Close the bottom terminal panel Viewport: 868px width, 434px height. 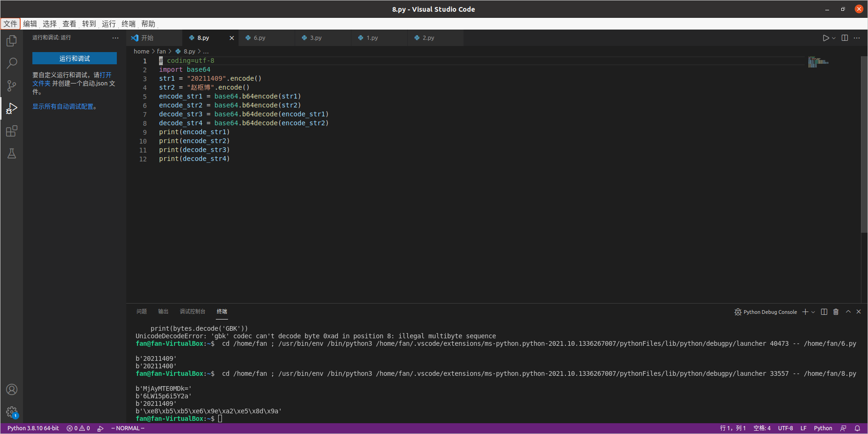tap(859, 312)
